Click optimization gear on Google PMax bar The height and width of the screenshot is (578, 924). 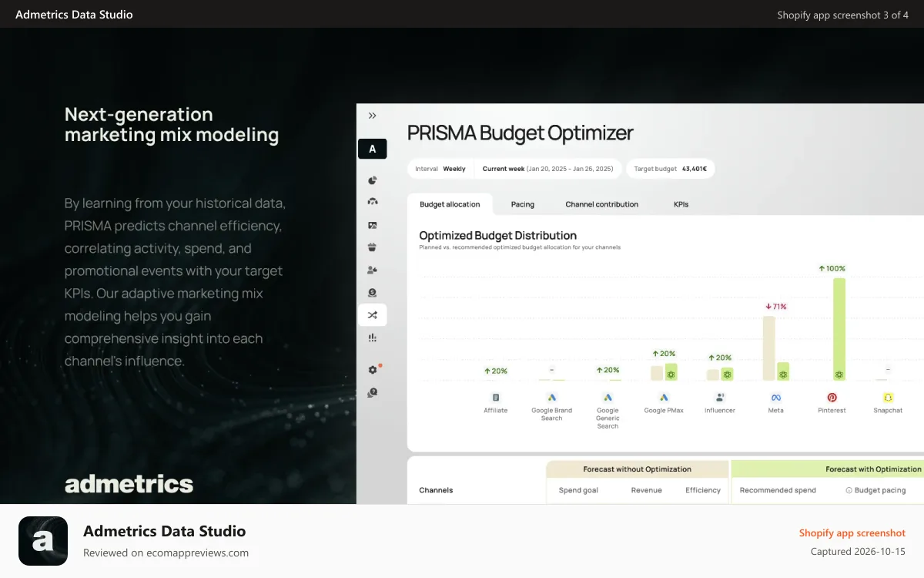point(671,375)
